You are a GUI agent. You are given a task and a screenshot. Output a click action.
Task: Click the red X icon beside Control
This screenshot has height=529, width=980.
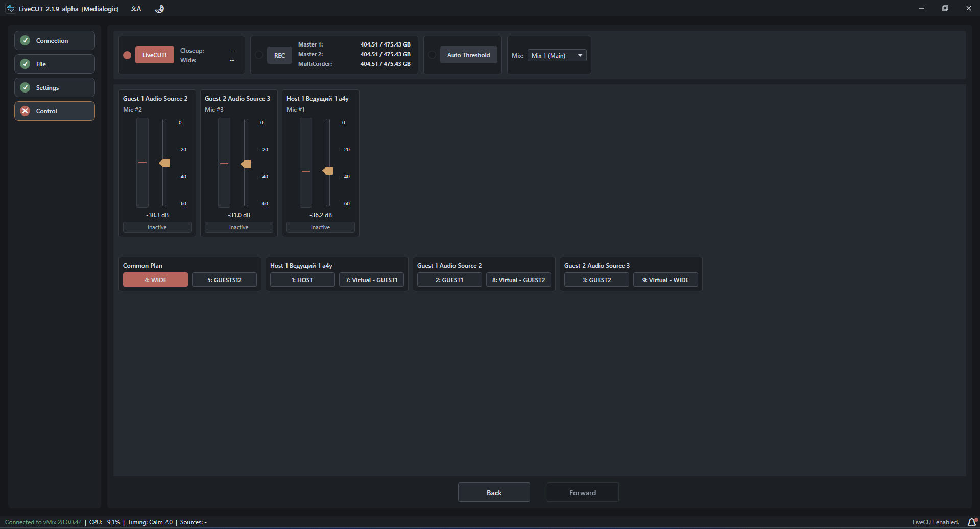(x=25, y=111)
